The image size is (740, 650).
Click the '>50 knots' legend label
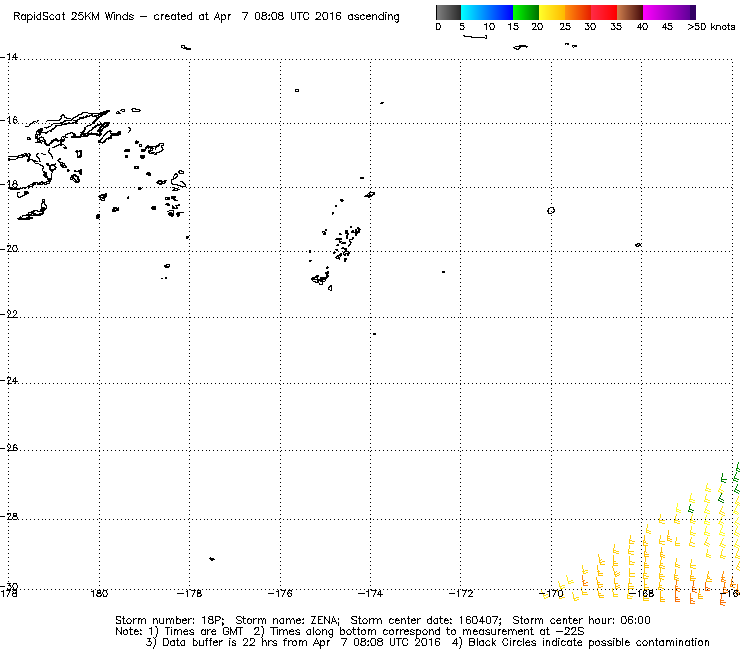pos(711,27)
